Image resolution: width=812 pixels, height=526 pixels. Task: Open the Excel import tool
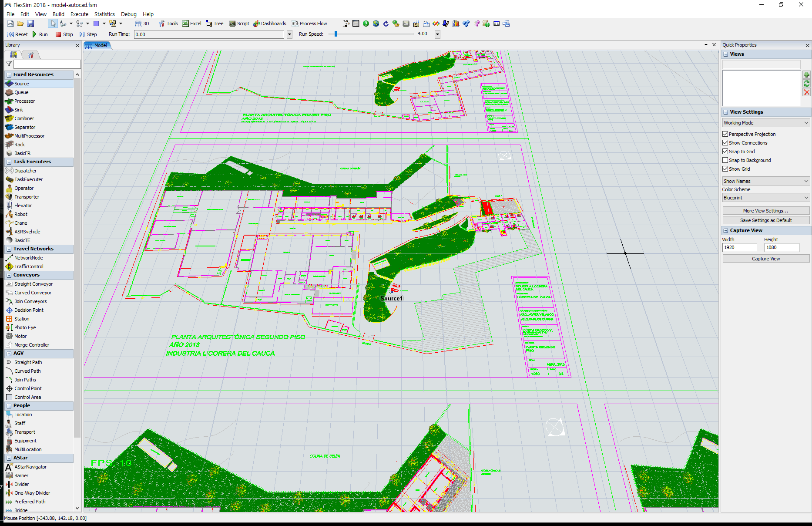[191, 24]
